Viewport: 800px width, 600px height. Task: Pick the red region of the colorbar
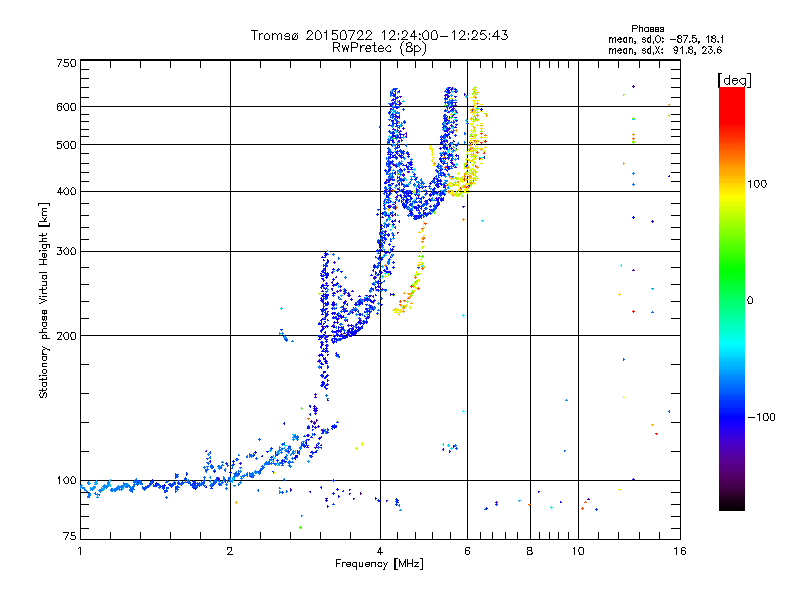[x=732, y=105]
